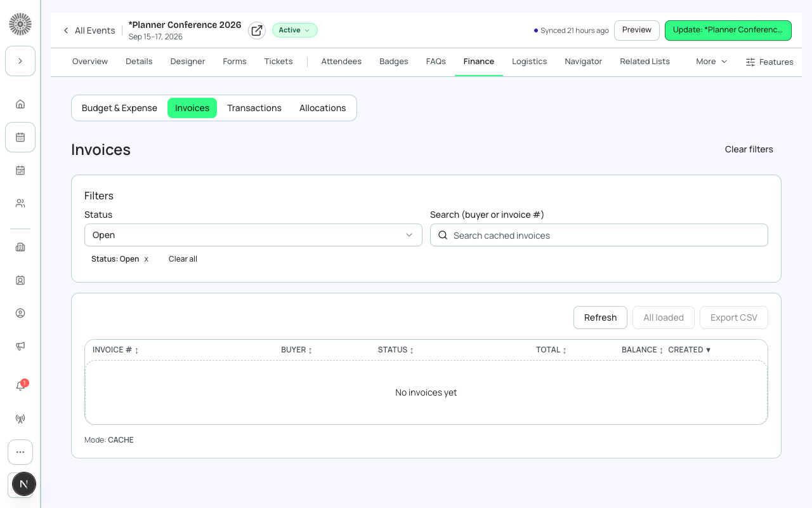Click the All loaded button
The image size is (812, 508).
click(x=664, y=317)
